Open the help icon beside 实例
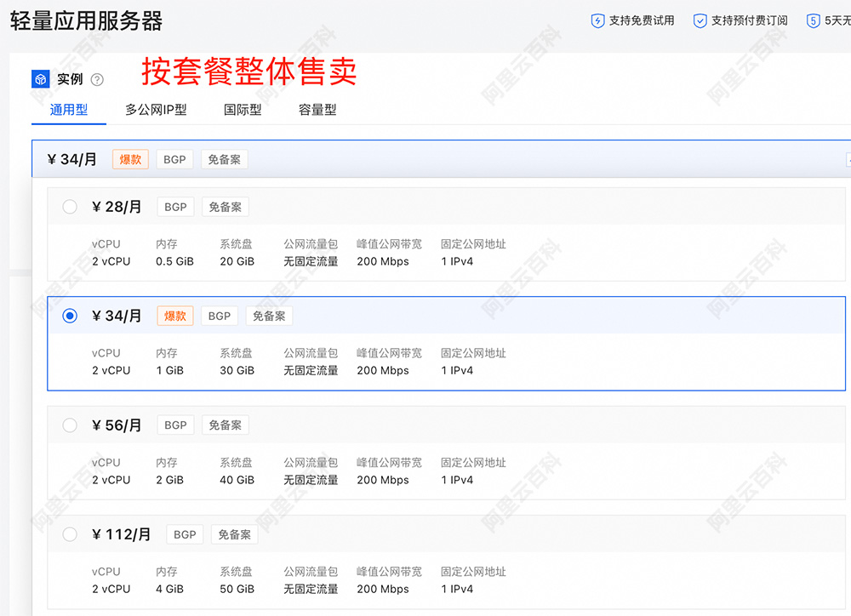The width and height of the screenshot is (851, 616). coord(97,80)
